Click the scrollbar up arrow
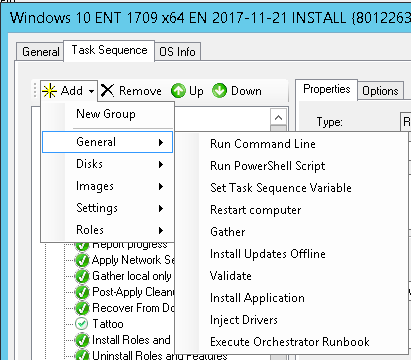This screenshot has width=411, height=360. [x=278, y=117]
